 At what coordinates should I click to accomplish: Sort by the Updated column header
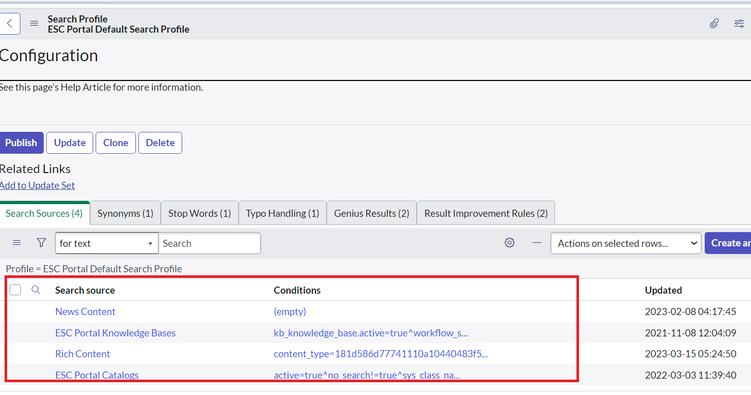[663, 290]
